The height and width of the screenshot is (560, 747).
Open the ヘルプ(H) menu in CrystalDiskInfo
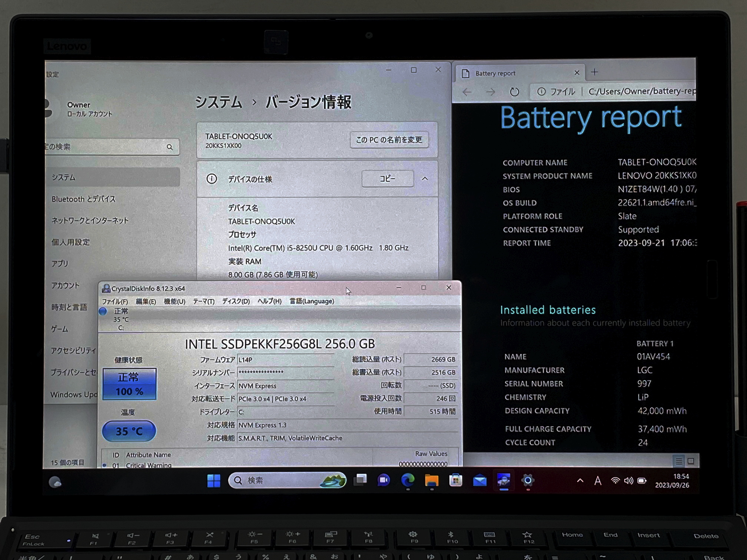click(x=269, y=301)
